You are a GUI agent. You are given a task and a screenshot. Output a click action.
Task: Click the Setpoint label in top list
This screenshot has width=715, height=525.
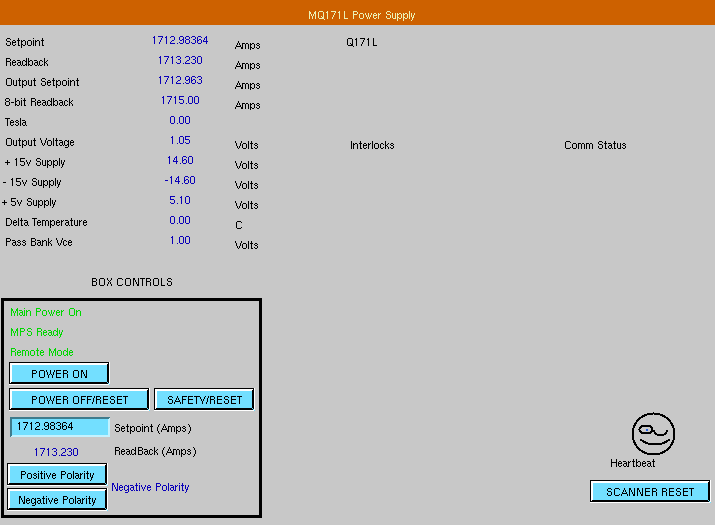click(25, 42)
